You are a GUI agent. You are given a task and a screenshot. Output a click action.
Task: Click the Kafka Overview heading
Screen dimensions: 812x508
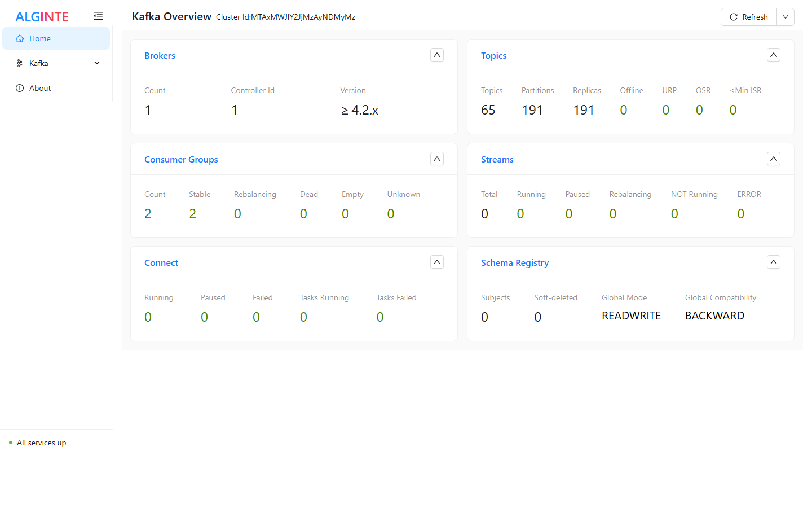171,16
